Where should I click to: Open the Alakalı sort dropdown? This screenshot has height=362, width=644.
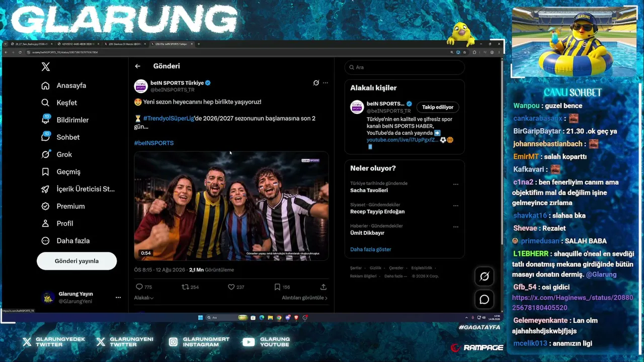point(144,298)
